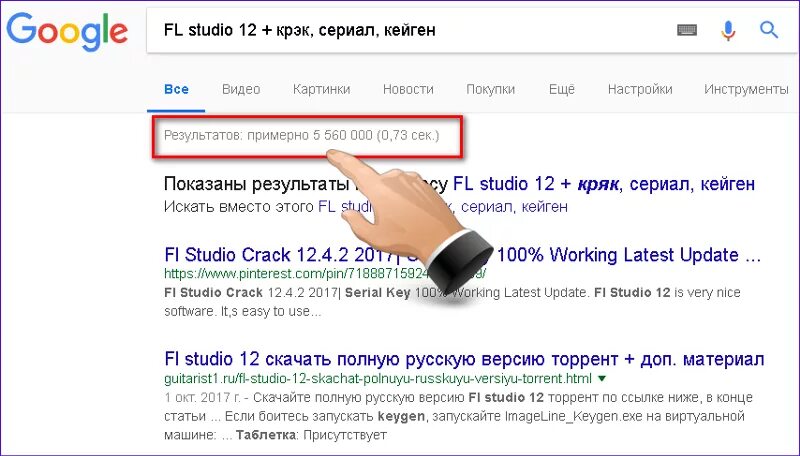Screen dimensions: 800x456
Task: Expand dropdown arrow beside guitarist1.ru URL
Action: (602, 378)
